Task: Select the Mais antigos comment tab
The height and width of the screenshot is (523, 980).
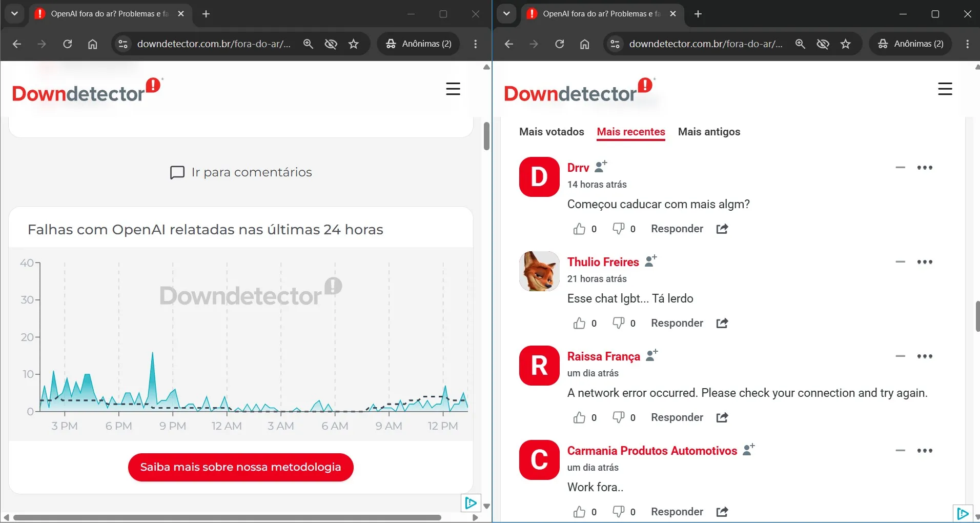Action: (709, 132)
